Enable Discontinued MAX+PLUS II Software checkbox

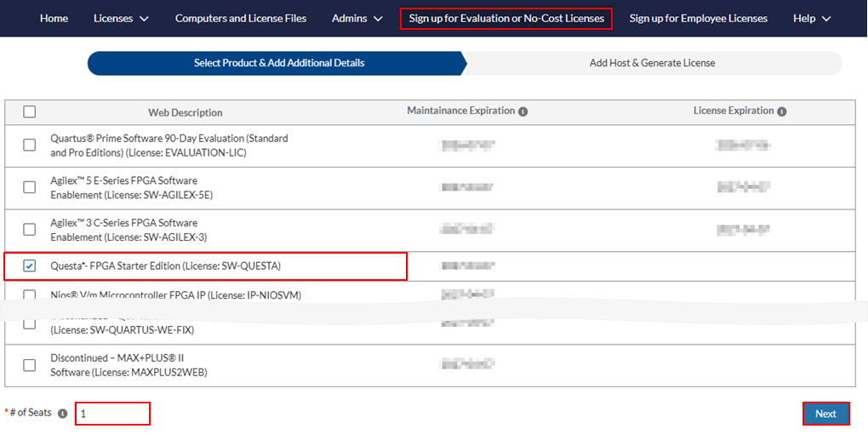[30, 365]
